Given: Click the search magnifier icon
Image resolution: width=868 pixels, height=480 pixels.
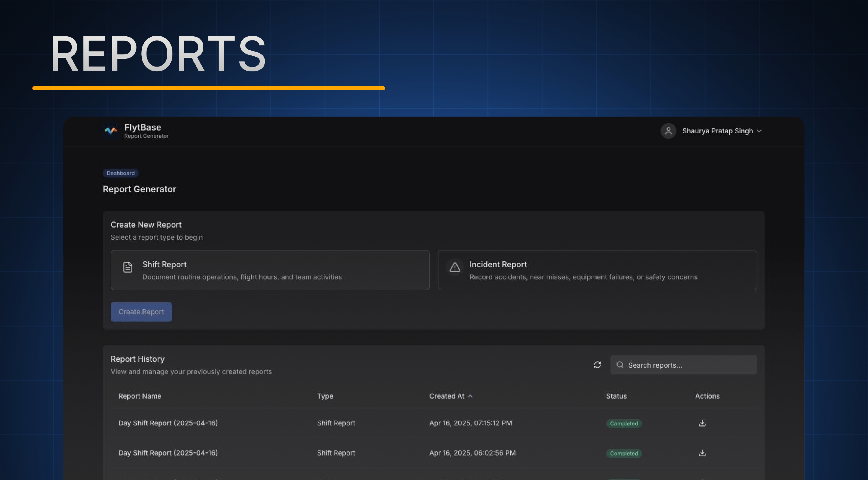Looking at the screenshot, I should [620, 365].
